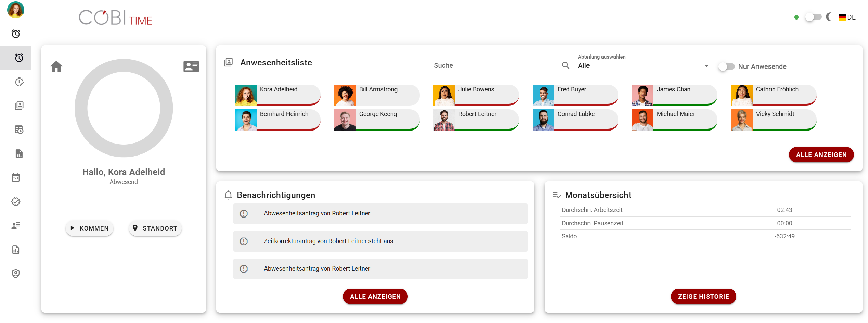Click the user avatar at top left
868x323 pixels.
coord(16,10)
